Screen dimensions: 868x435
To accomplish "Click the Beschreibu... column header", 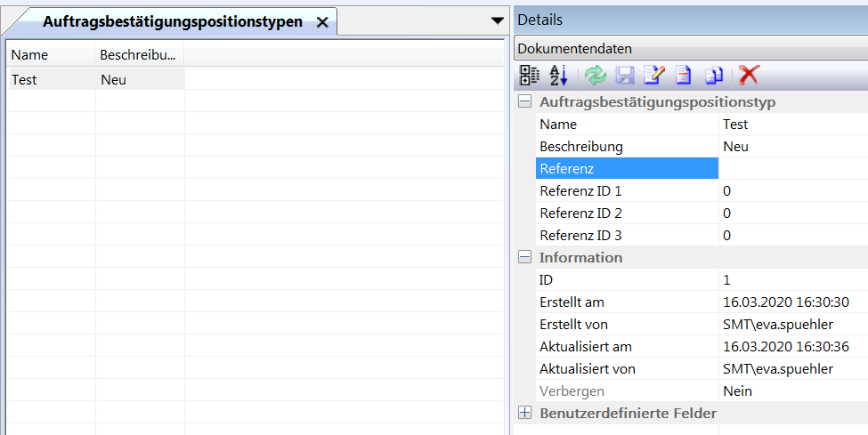I will click(139, 55).
